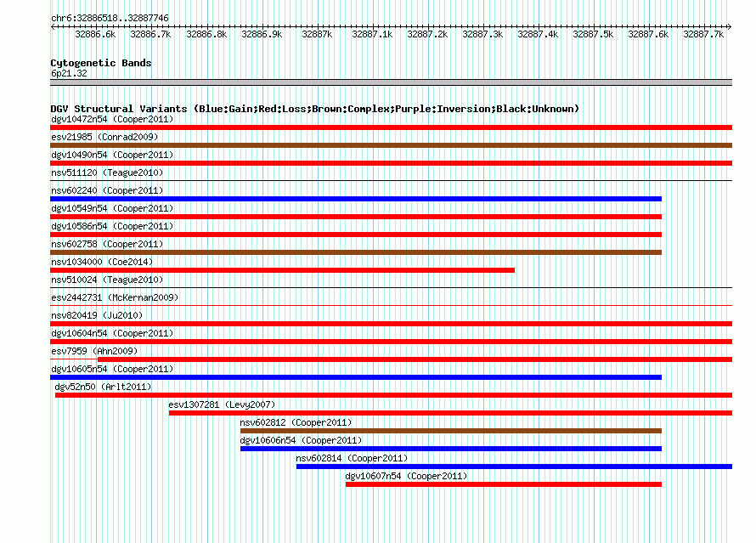Image resolution: width=756 pixels, height=543 pixels.
Task: Open the dgv10586n54 (Cooper2011) label
Action: [x=112, y=226]
